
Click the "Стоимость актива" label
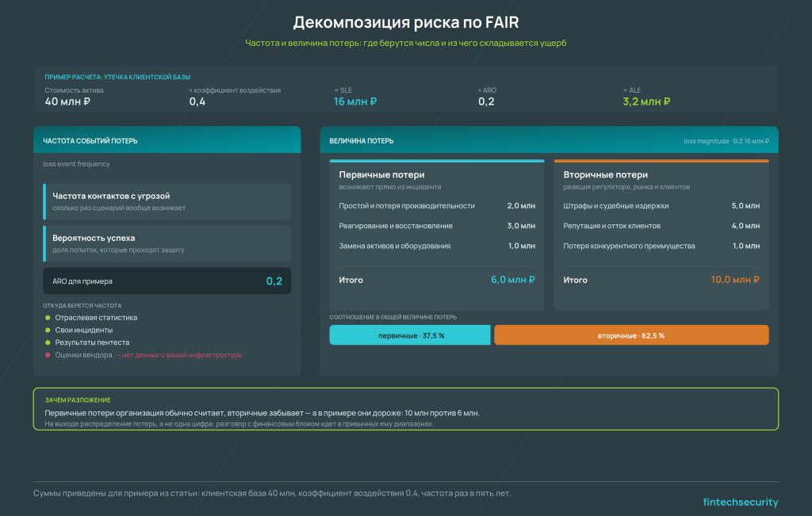pos(74,90)
